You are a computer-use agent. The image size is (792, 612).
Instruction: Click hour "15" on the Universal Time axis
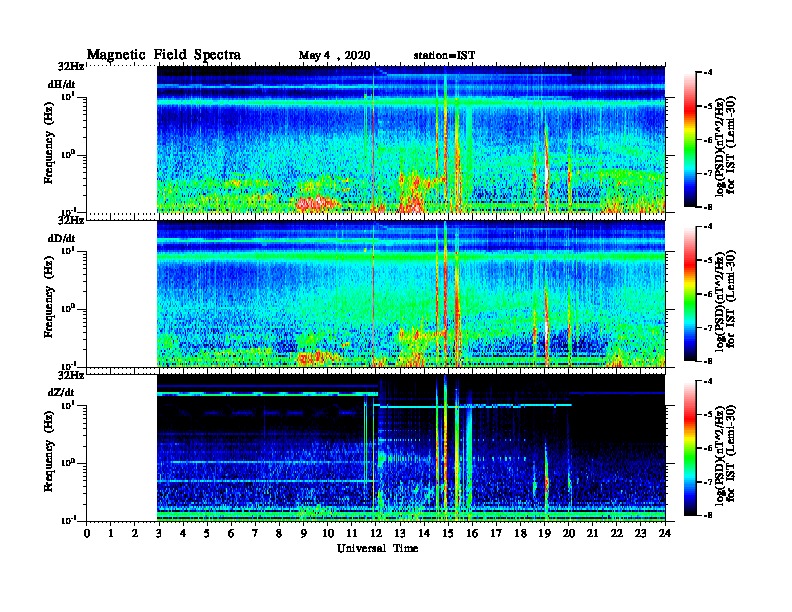(448, 534)
